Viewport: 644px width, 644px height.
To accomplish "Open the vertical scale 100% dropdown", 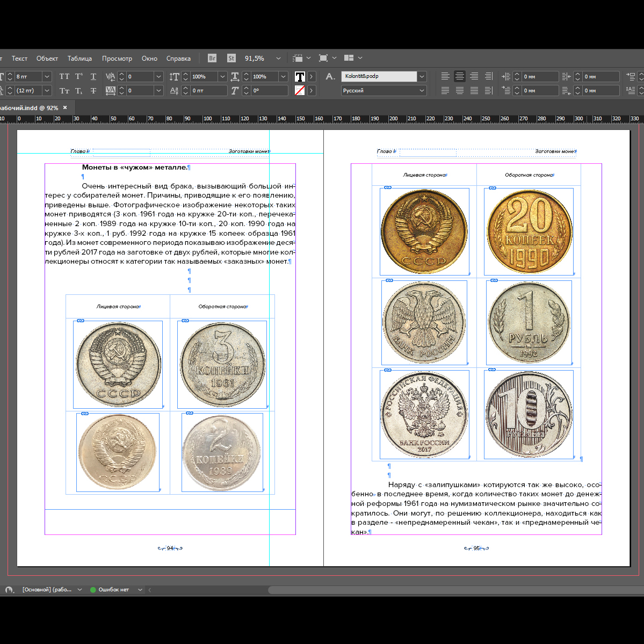I will [222, 76].
